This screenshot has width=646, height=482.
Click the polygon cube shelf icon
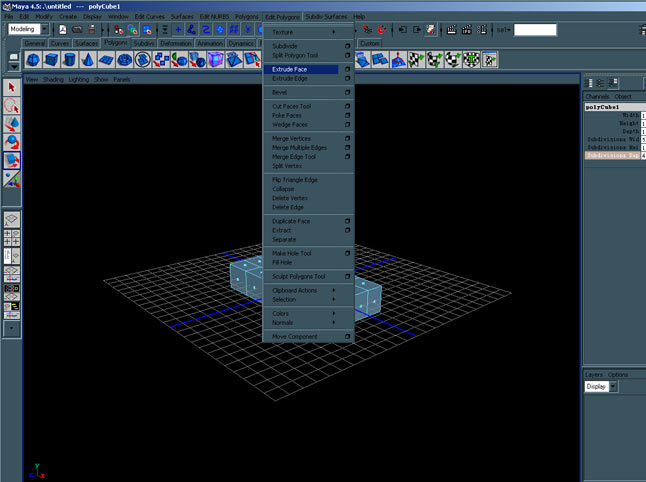coord(51,60)
